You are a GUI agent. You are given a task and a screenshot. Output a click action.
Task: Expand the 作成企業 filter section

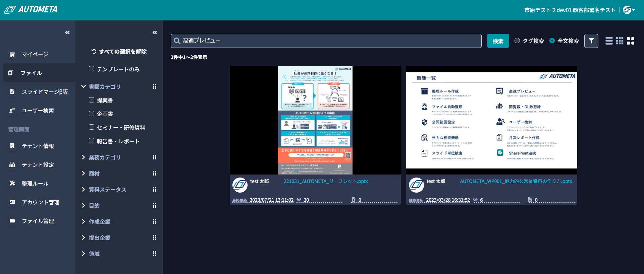(x=84, y=221)
